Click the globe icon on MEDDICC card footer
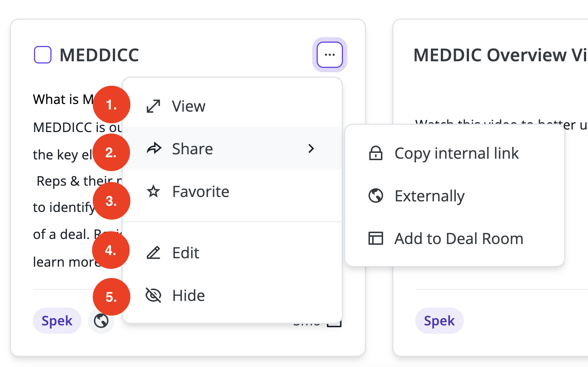This screenshot has width=588, height=367. point(101,321)
